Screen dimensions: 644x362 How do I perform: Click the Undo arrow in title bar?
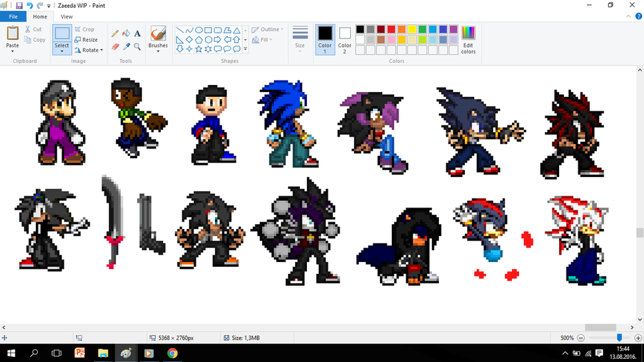click(x=30, y=6)
